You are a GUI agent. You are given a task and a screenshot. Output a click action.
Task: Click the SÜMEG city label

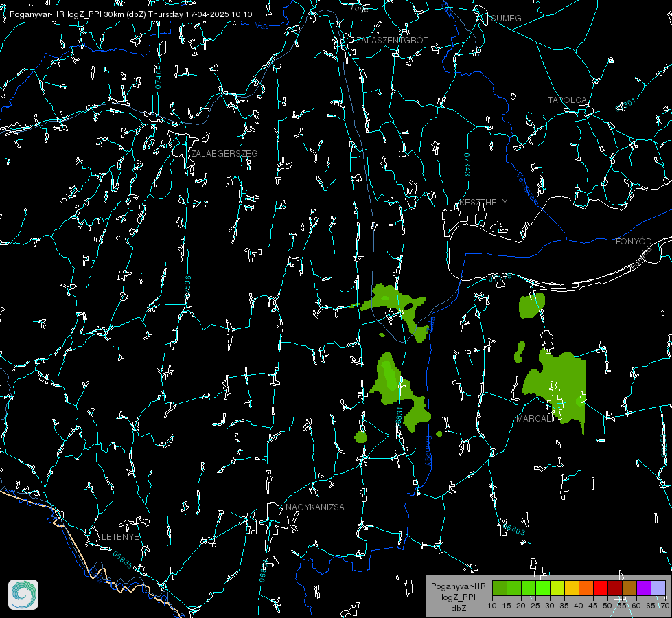[506, 18]
